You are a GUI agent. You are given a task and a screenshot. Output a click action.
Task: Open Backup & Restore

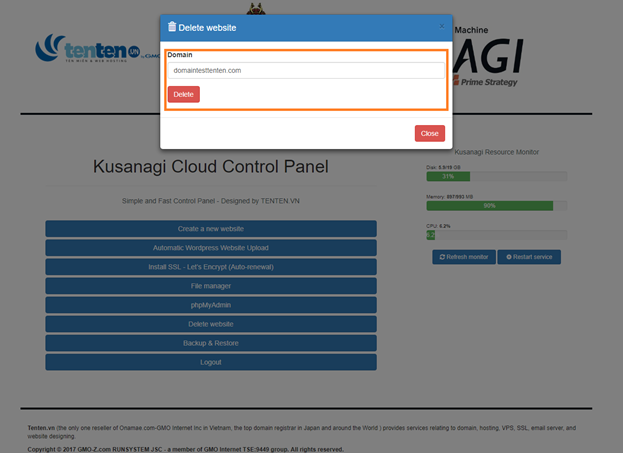pyautogui.click(x=211, y=343)
